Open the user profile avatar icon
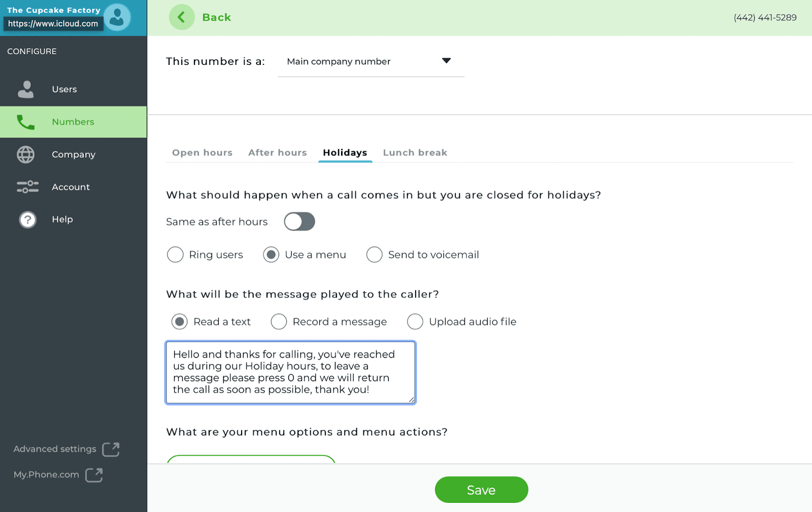Viewport: 812px width, 512px height. (117, 17)
